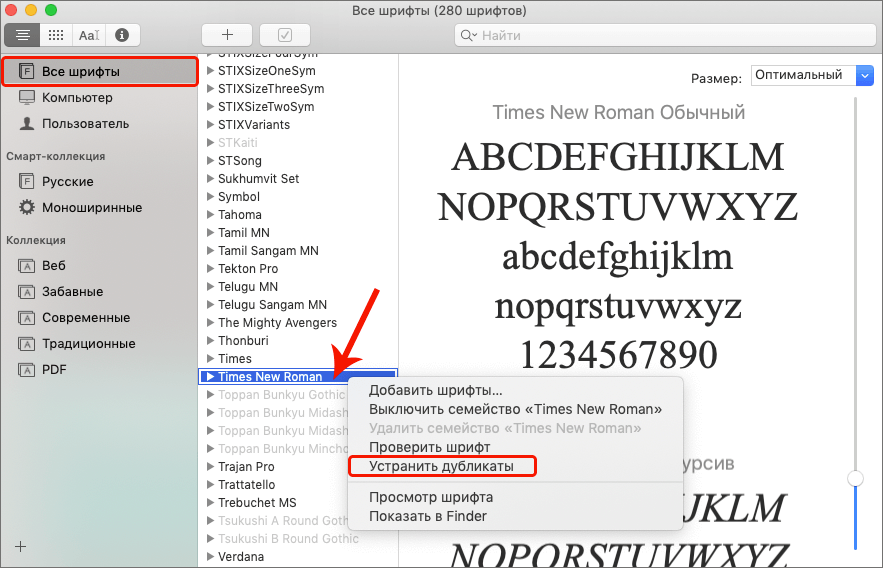Click the plus button to add fonts
The width and height of the screenshot is (883, 568).
point(226,35)
